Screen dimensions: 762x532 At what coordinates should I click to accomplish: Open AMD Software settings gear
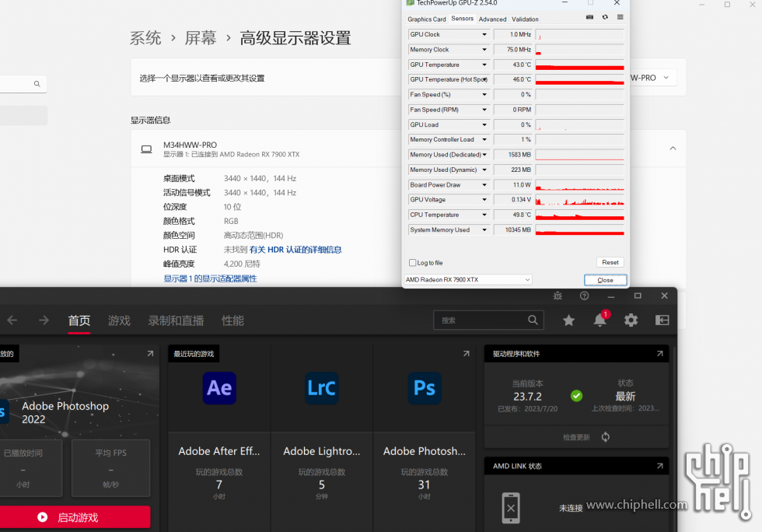tap(631, 320)
